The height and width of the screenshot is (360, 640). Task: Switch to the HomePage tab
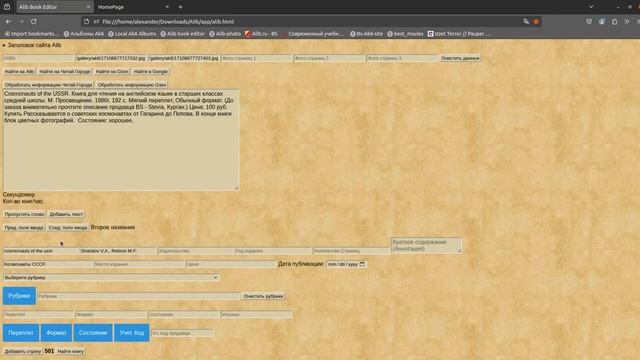[133, 7]
